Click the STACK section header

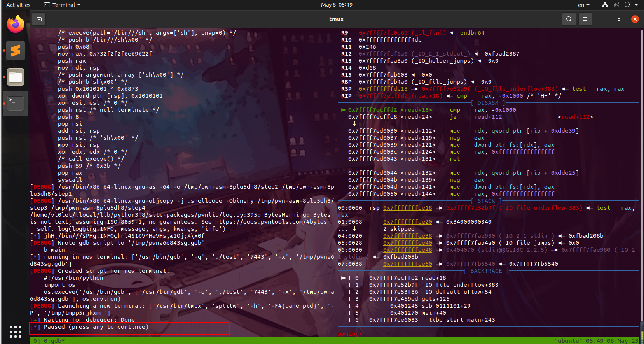[486, 201]
